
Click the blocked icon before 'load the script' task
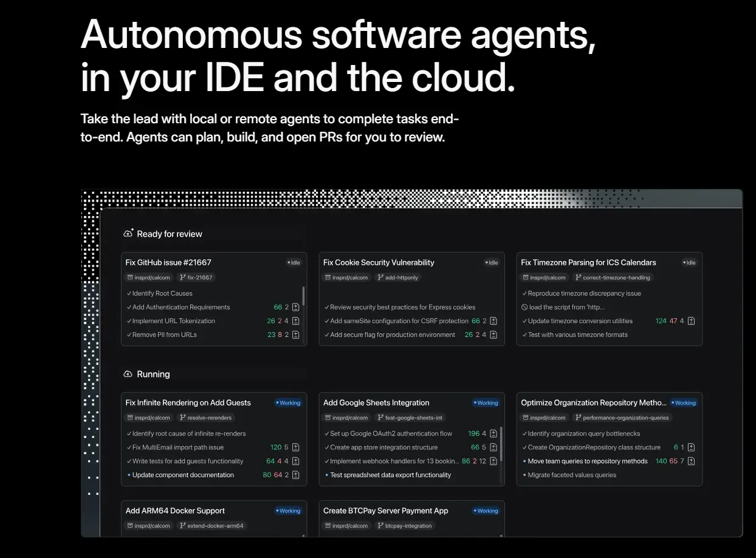click(524, 307)
